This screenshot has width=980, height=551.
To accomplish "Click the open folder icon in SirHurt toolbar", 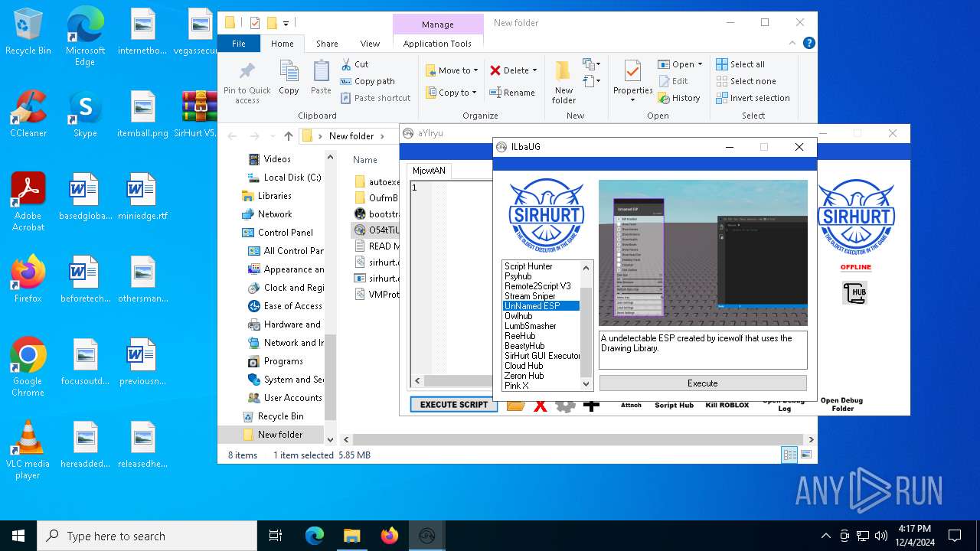I will [516, 405].
